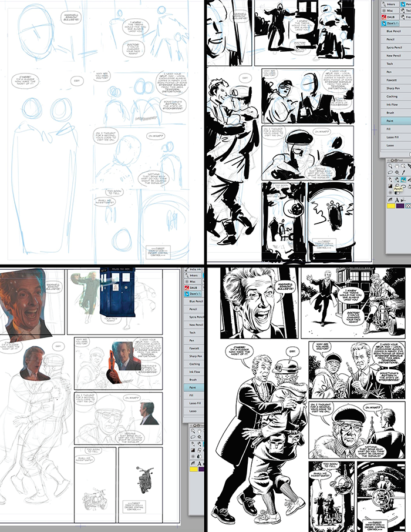Screen dimensions: 411x532
Task: Choose Coching brush beside the rough-inks page
Action: tap(395, 96)
